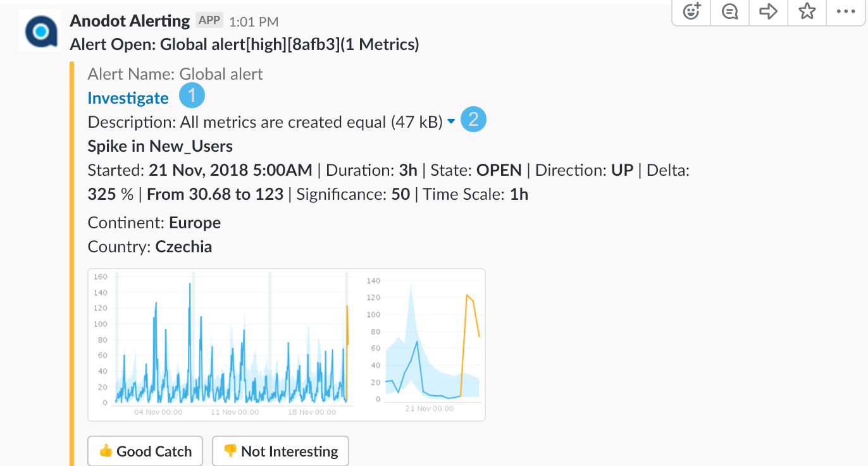
Task: Click the 'Time Scale: 1h' value
Action: 476,194
